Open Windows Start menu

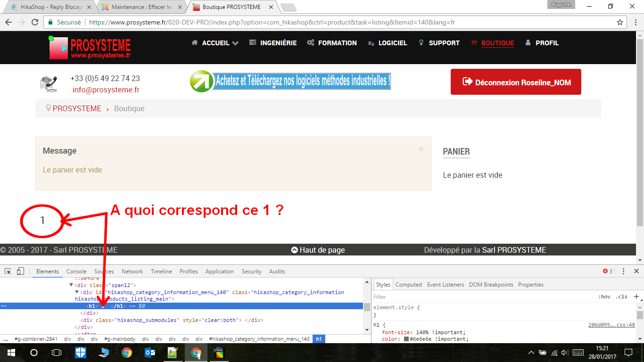pos(11,353)
